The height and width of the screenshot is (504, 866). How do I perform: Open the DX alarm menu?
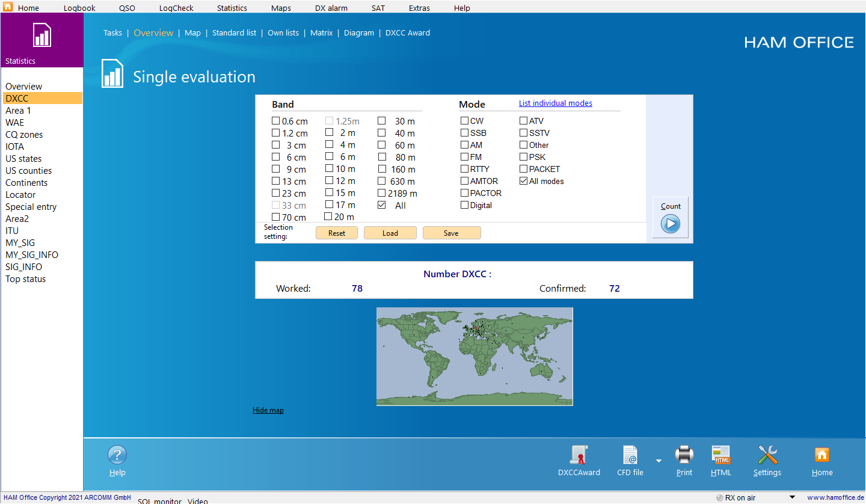331,8
